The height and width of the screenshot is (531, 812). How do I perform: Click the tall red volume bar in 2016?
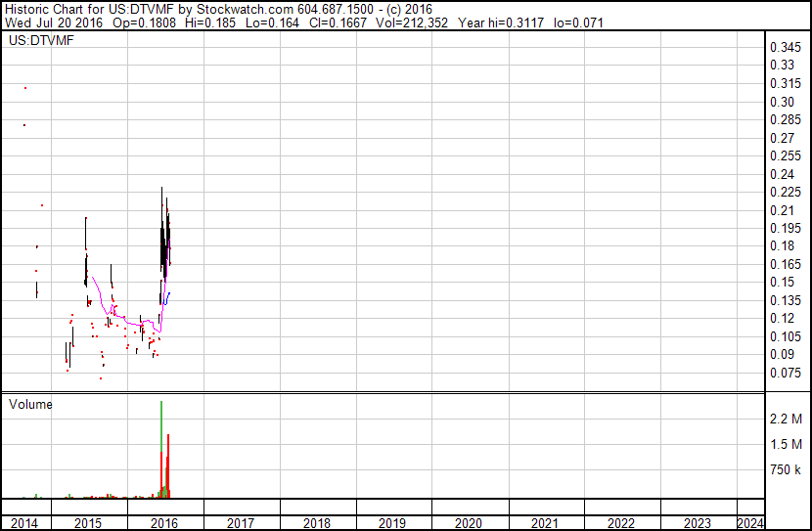[168, 465]
